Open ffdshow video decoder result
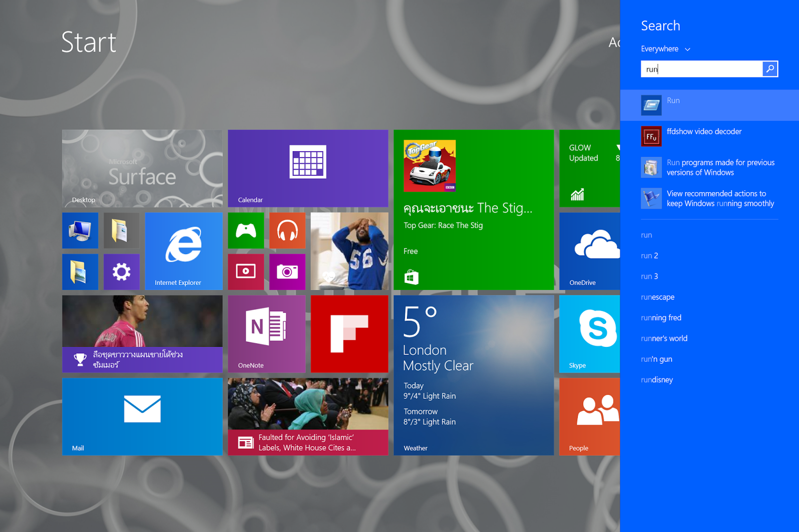Image resolution: width=799 pixels, height=532 pixels. point(710,136)
